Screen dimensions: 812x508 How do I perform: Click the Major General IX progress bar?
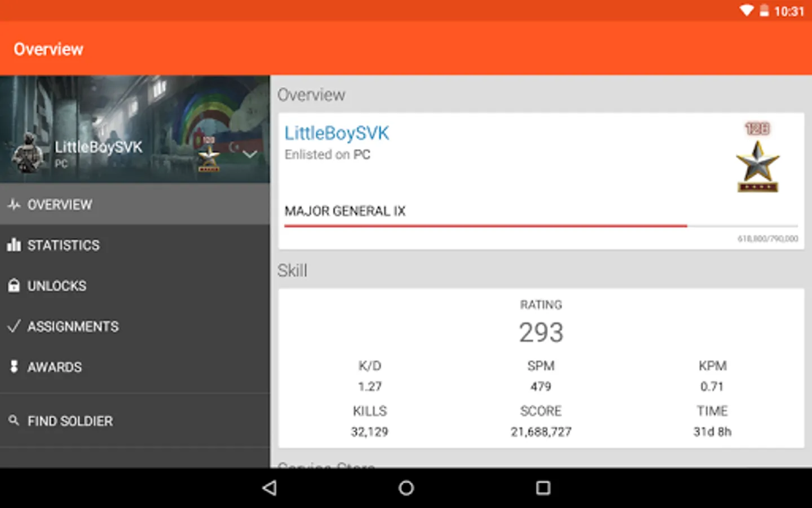point(541,226)
